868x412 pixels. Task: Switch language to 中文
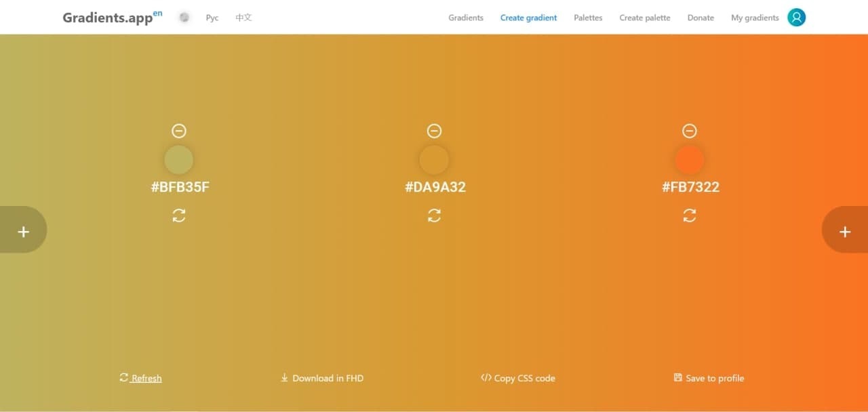pos(243,18)
